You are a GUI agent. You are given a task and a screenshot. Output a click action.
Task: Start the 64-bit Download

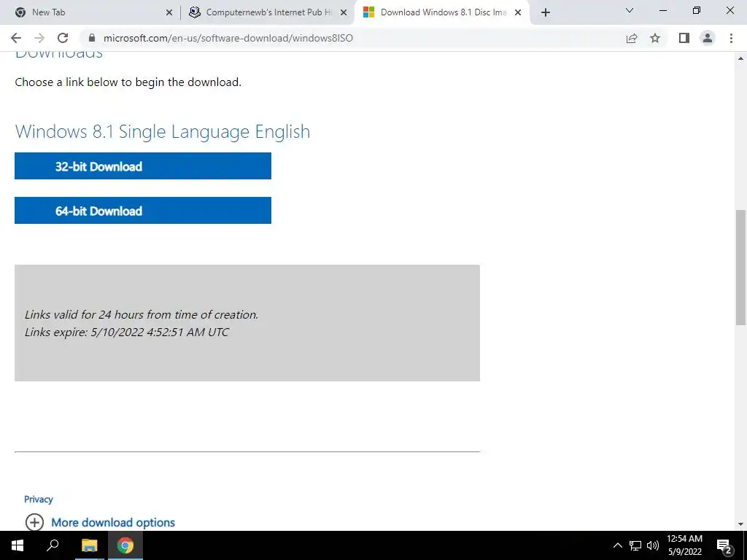point(143,211)
